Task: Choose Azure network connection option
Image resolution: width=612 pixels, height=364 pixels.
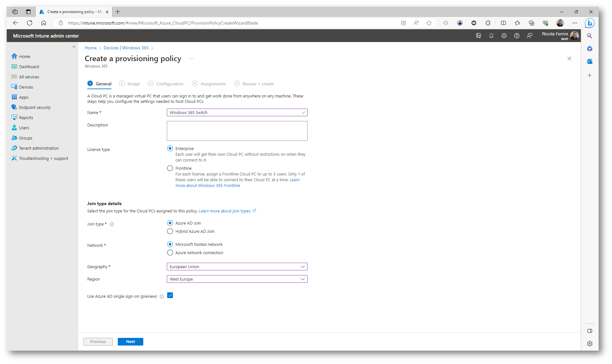Action: 170,253
